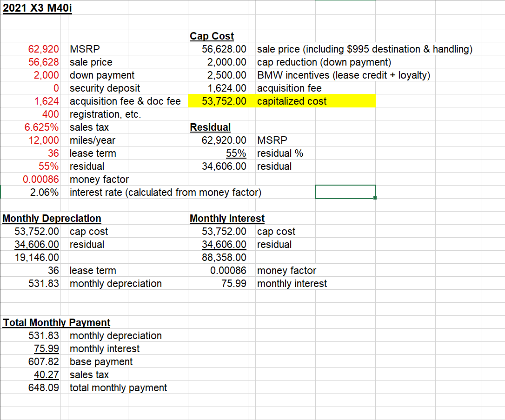Select the Total section 'monthly depreciation' label
Screen dimensions: 505x420
[x=116, y=336]
